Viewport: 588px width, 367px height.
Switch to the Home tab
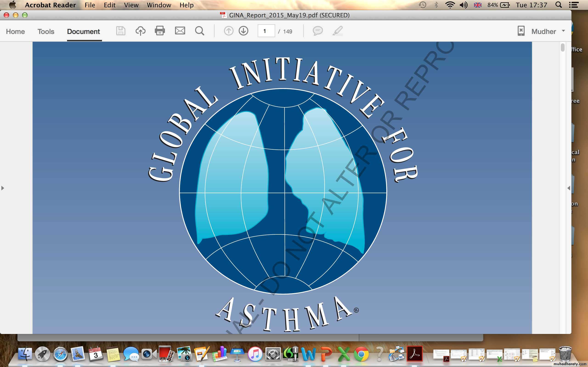click(15, 32)
